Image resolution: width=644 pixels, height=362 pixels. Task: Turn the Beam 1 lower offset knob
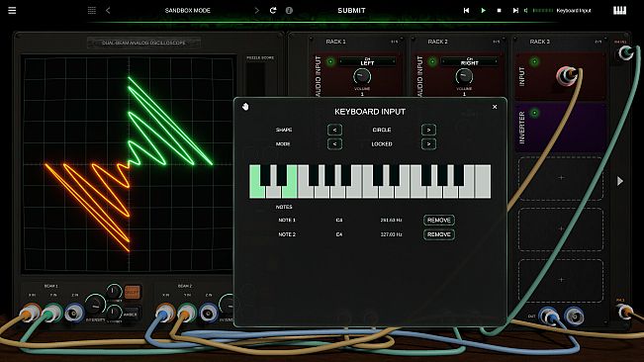tap(114, 313)
